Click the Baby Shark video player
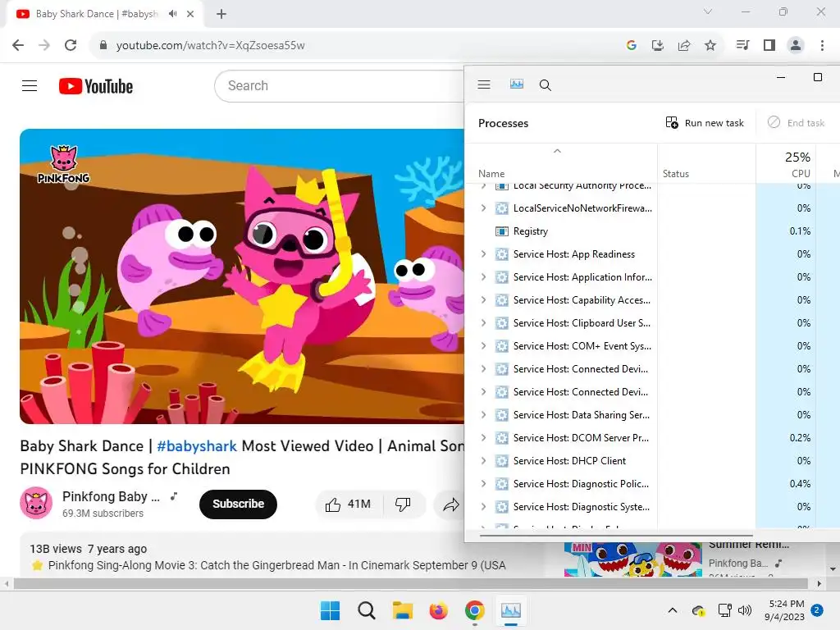This screenshot has width=840, height=630. point(242,276)
